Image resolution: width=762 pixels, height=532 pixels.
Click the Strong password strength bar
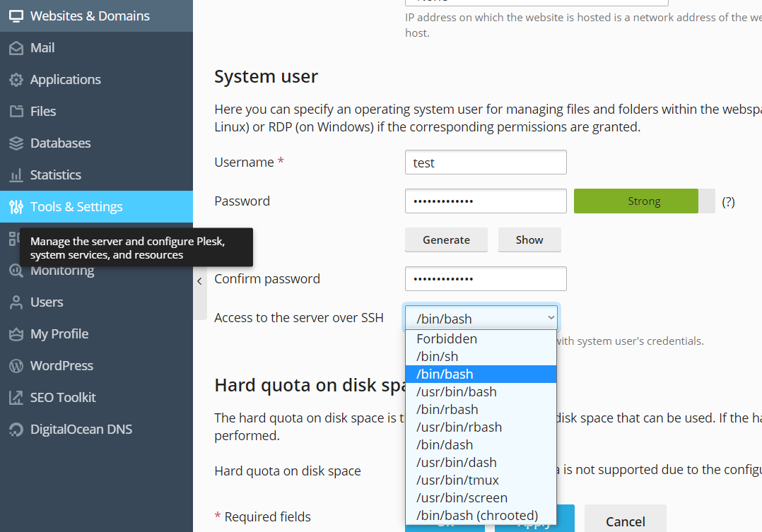click(x=643, y=201)
